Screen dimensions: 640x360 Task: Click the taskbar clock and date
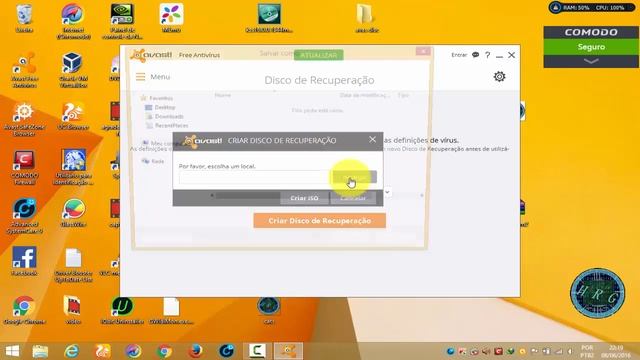click(x=616, y=351)
